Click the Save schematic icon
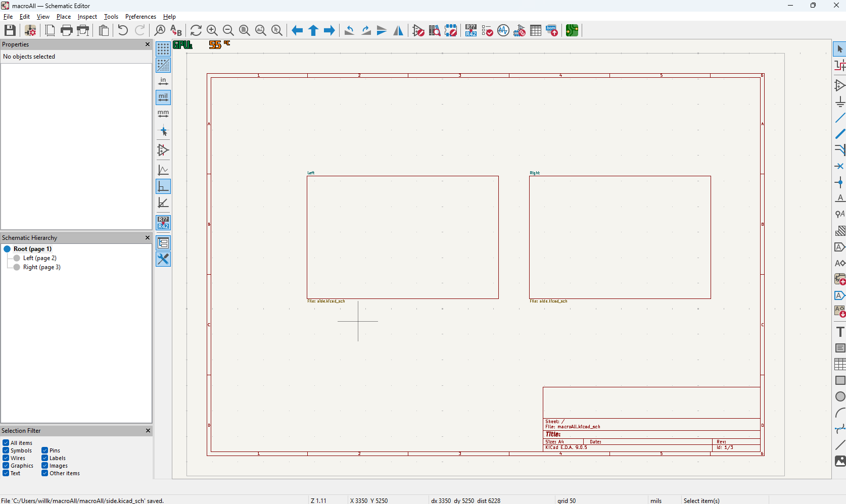The width and height of the screenshot is (846, 504). click(10, 30)
